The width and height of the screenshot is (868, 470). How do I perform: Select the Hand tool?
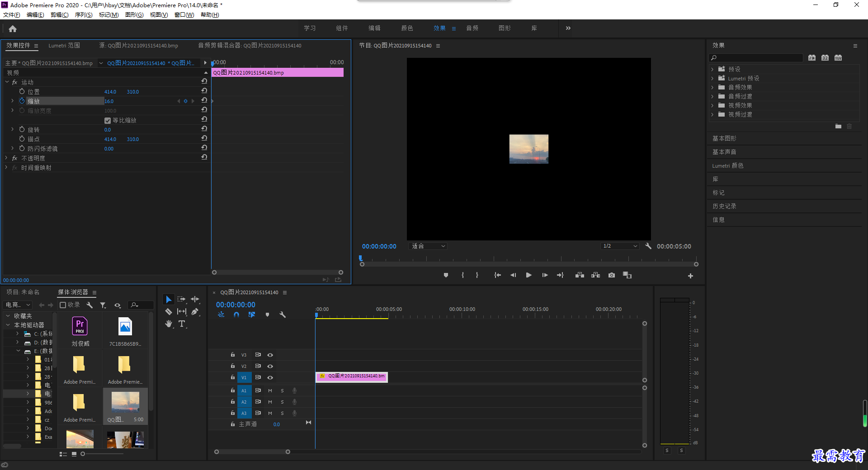(x=169, y=324)
